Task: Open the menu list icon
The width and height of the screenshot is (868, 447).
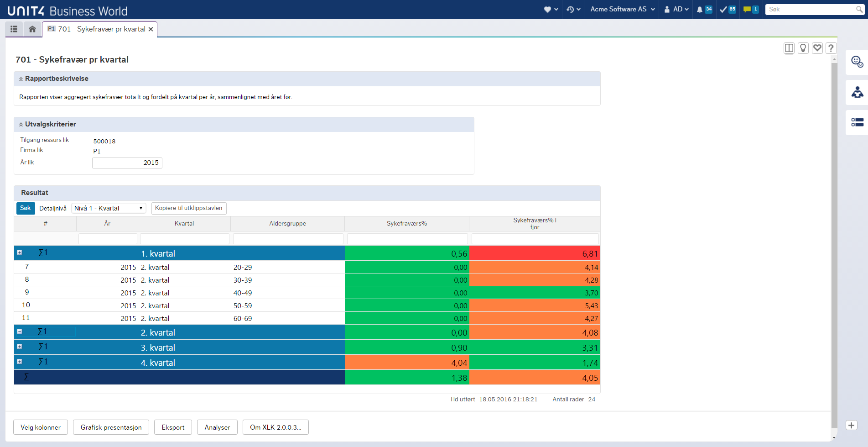Action: tap(14, 29)
